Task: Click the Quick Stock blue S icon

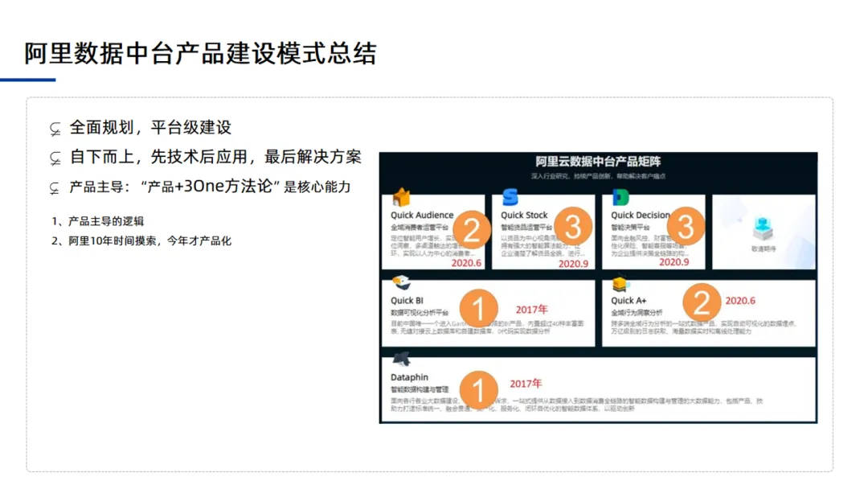Action: pyautogui.click(x=510, y=197)
